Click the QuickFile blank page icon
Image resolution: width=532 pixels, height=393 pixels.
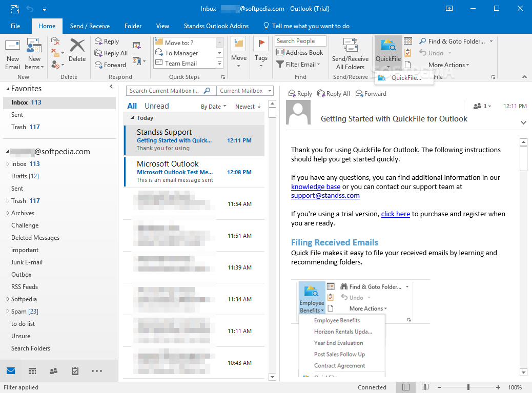click(408, 65)
